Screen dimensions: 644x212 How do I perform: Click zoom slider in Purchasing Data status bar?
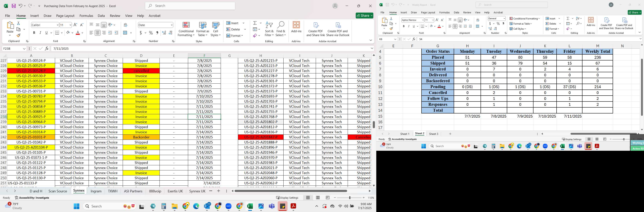[x=349, y=198]
